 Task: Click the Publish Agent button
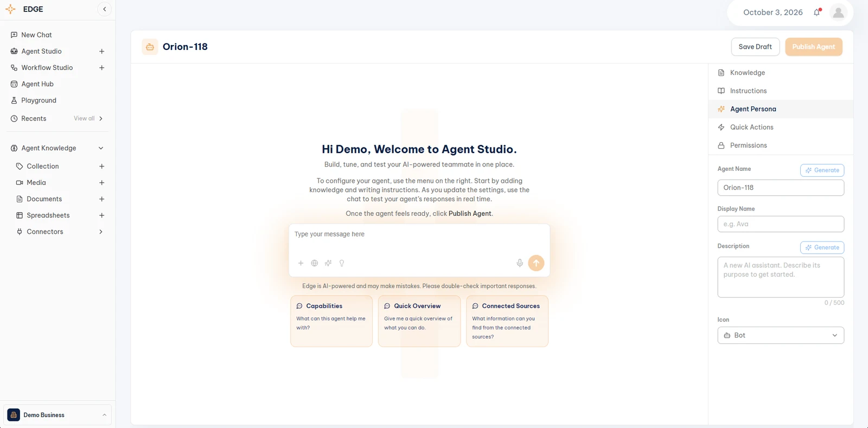814,47
